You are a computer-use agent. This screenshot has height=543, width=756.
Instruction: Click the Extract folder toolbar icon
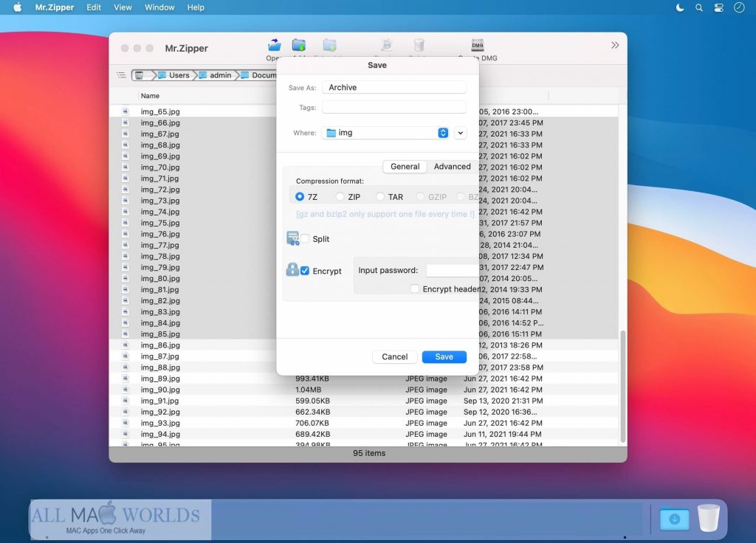[330, 45]
